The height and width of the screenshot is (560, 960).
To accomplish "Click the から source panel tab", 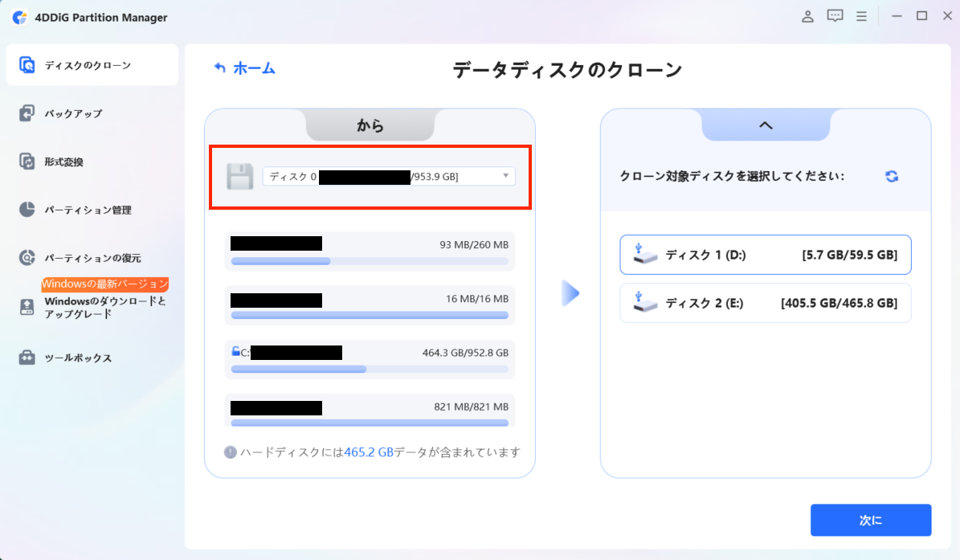I will pos(370,125).
